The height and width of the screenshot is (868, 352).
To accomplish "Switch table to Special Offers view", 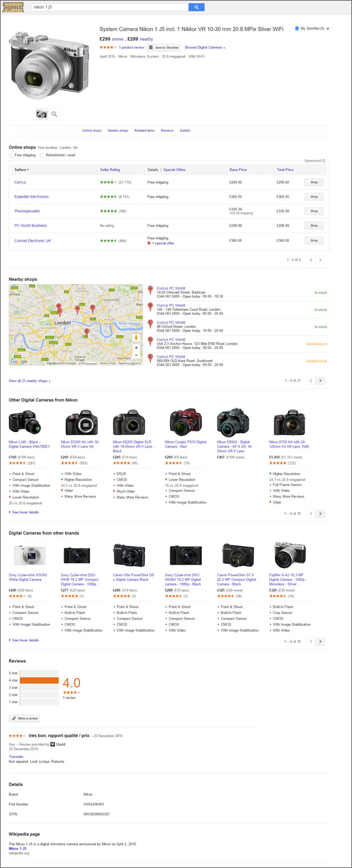I will point(175,169).
